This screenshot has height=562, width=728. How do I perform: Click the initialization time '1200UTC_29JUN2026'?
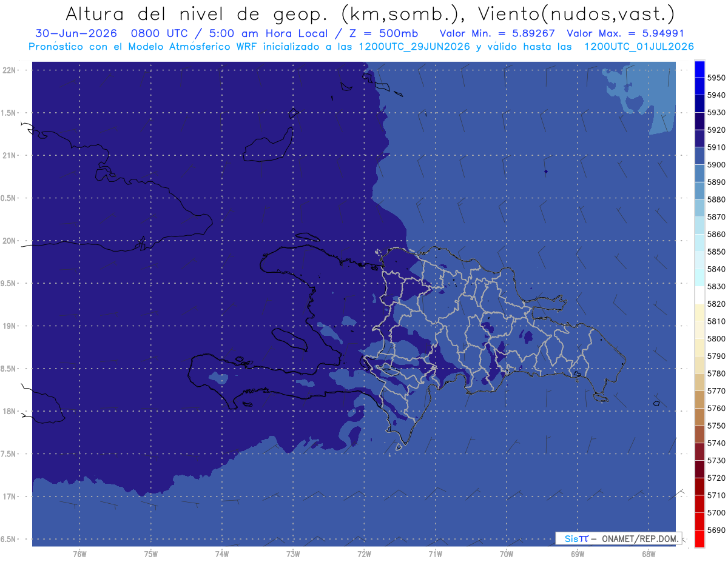(414, 47)
